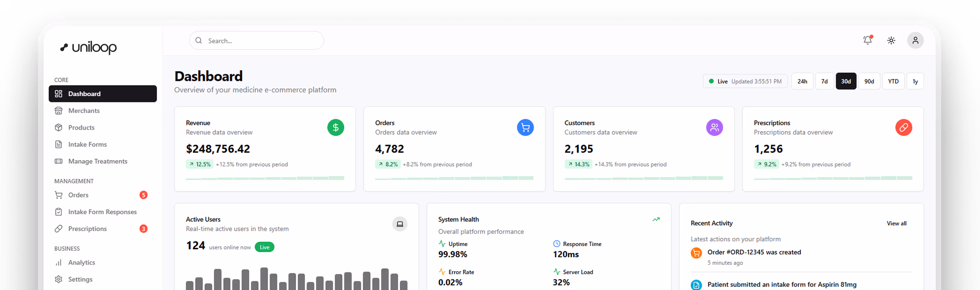This screenshot has width=980, height=290.
Task: Click the orange order-created cart icon
Action: (696, 253)
